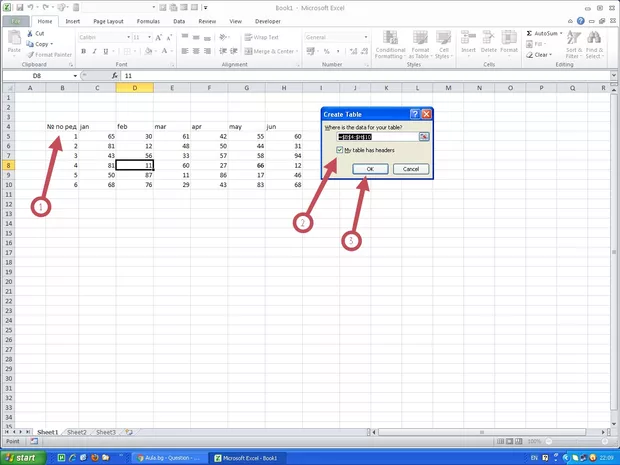This screenshot has width=620, height=465.
Task: Open the General number format dropdown
Action: 366,37
